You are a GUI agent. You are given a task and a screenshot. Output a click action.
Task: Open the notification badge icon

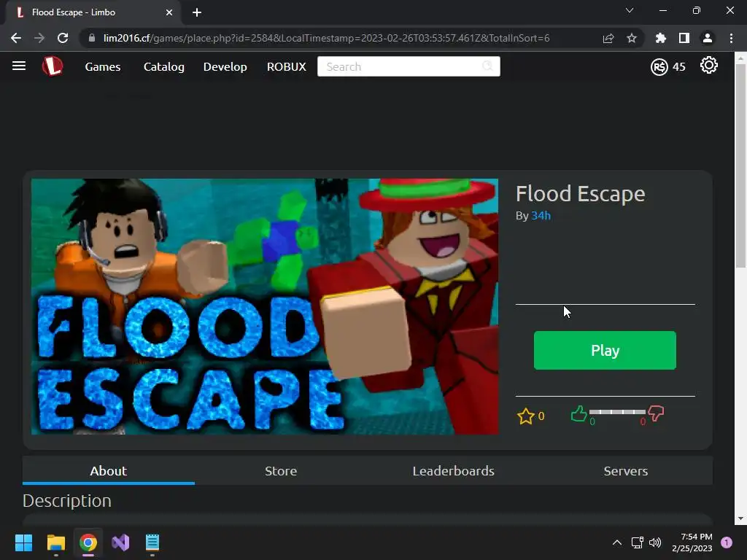point(727,542)
